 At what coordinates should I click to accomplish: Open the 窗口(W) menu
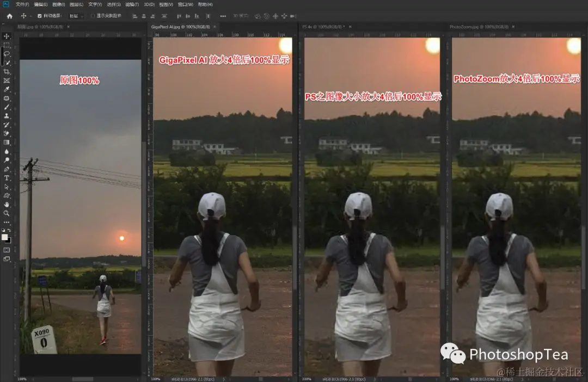185,4
